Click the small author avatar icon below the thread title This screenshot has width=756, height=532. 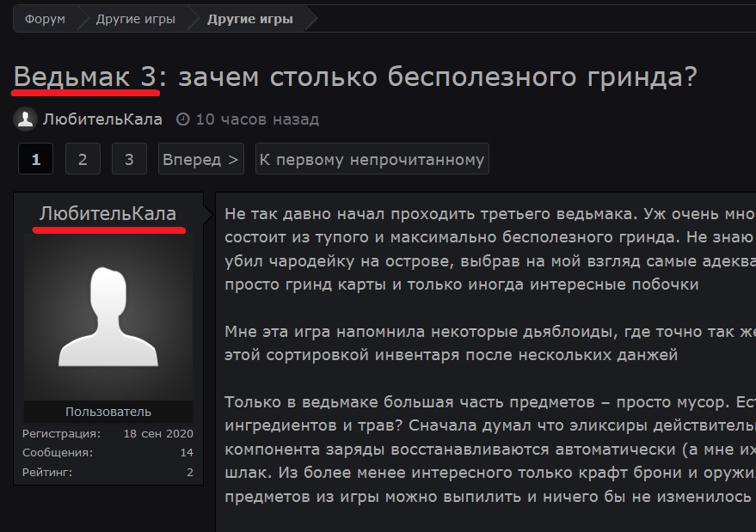pos(26,119)
